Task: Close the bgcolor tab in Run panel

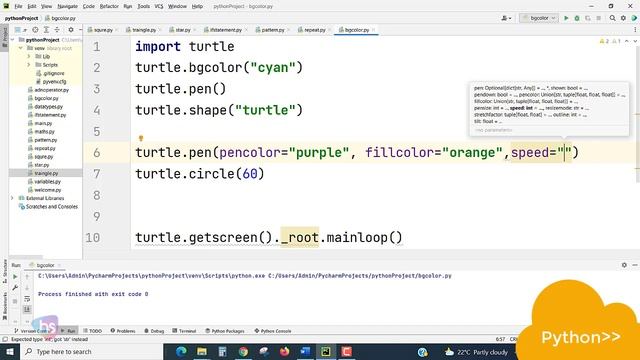Action: (x=59, y=265)
